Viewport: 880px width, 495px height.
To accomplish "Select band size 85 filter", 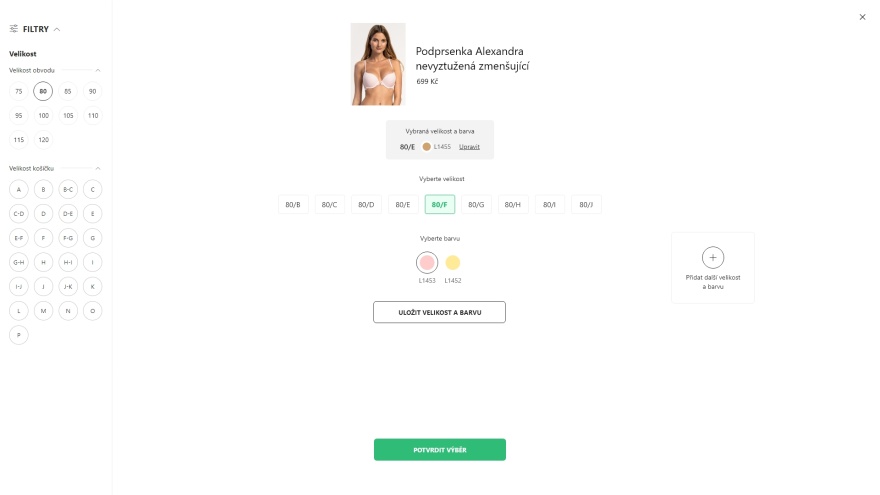I will click(x=68, y=91).
